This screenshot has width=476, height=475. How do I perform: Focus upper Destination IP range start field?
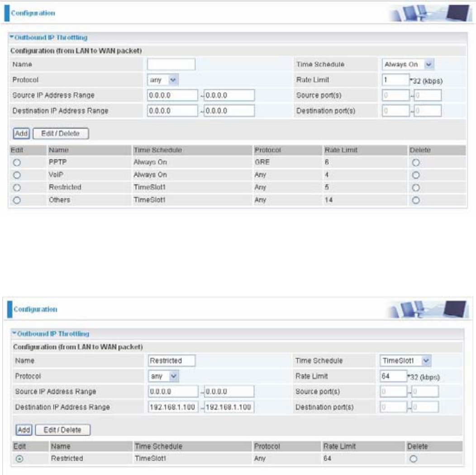click(x=172, y=110)
